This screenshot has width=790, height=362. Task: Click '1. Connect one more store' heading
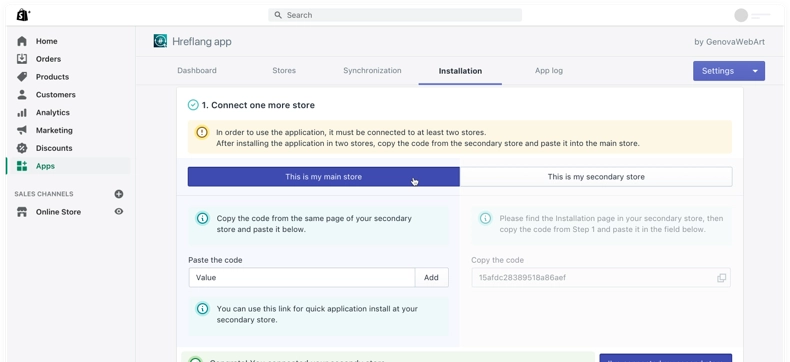coord(258,105)
